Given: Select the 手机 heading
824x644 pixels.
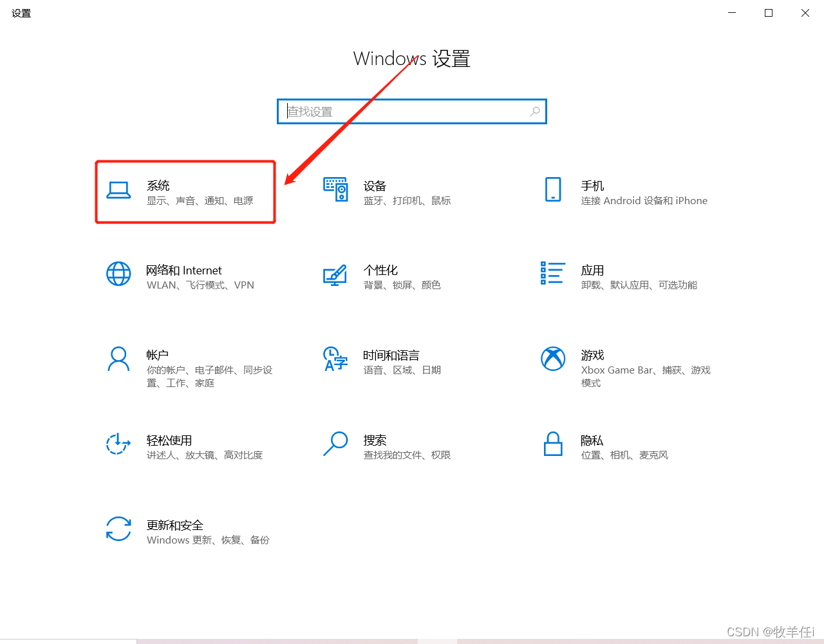Looking at the screenshot, I should click(x=592, y=185).
